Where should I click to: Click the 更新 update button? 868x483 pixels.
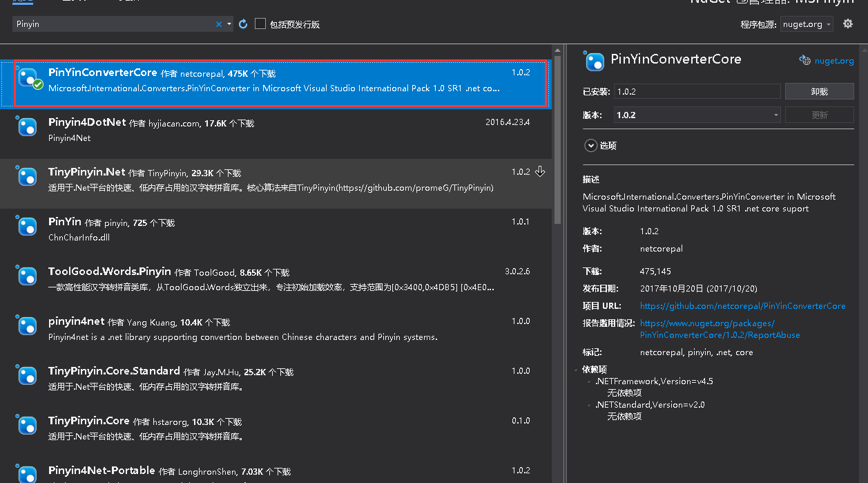[820, 115]
